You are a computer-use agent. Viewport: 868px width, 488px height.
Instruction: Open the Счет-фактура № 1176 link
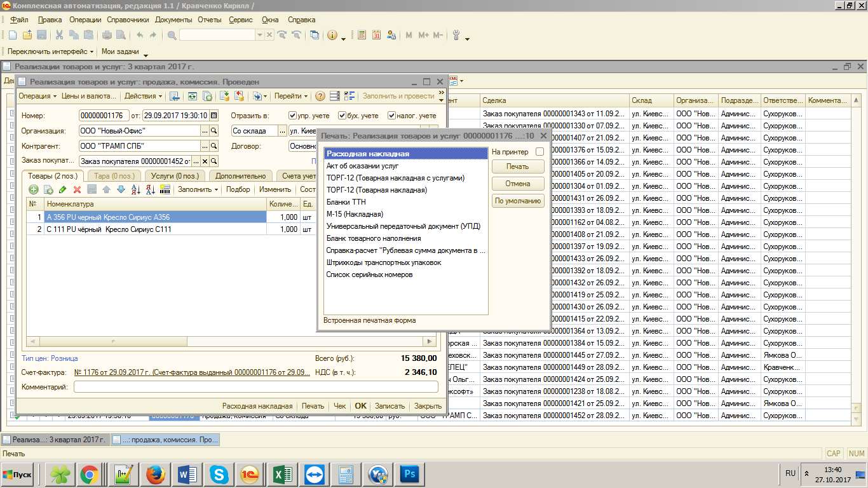tap(192, 372)
